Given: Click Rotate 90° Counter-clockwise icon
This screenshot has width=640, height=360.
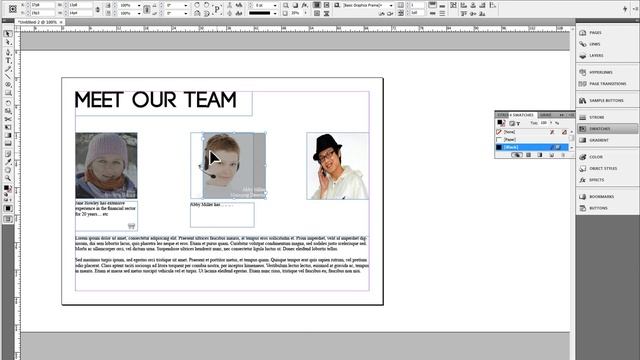Looking at the screenshot, I should (207, 5).
